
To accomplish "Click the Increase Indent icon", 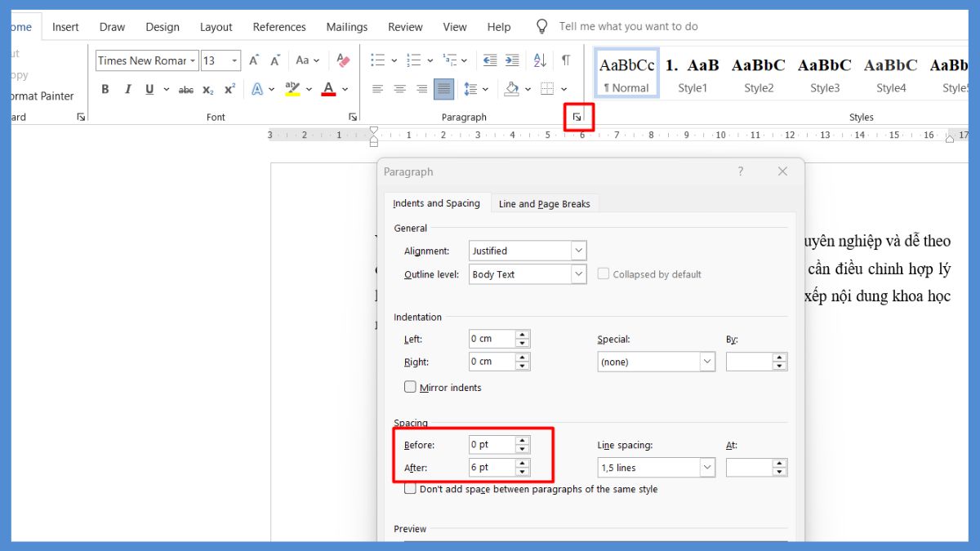I will coord(512,60).
